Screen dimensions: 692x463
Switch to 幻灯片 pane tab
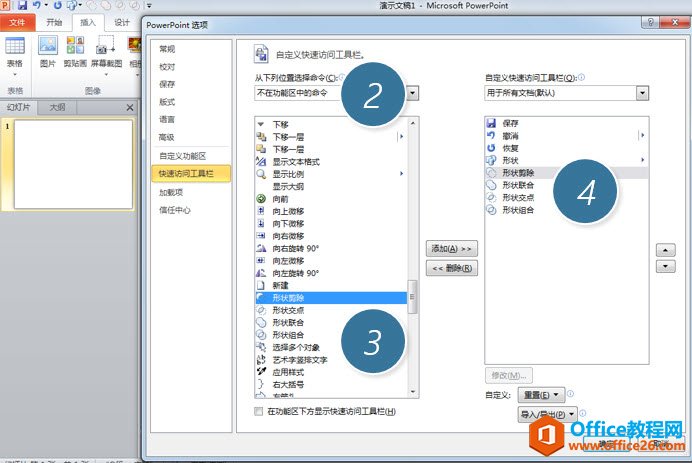coord(19,107)
